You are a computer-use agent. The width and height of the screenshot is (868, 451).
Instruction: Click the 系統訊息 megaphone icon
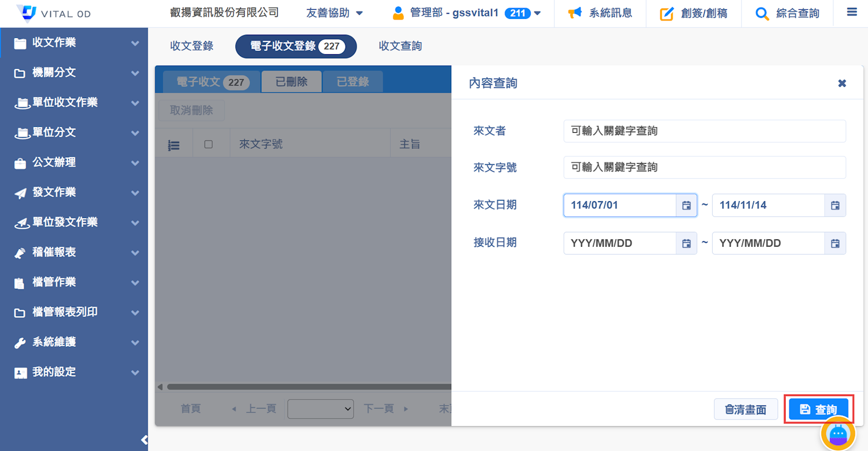[x=575, y=13]
